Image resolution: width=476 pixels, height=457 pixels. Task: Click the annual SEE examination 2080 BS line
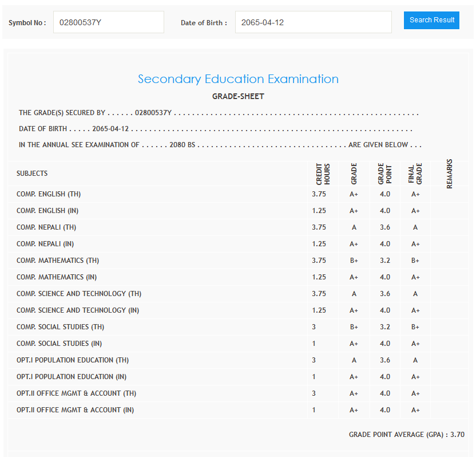pyautogui.click(x=220, y=145)
